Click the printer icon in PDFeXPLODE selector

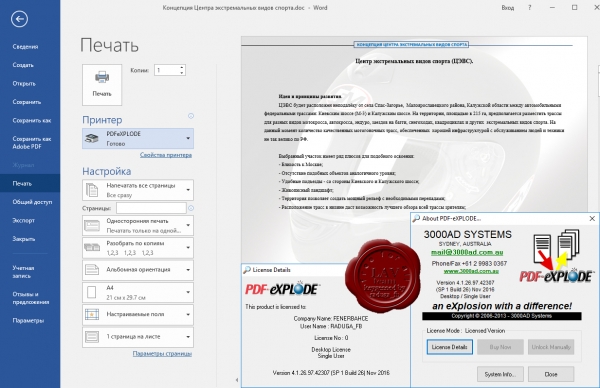coord(92,138)
